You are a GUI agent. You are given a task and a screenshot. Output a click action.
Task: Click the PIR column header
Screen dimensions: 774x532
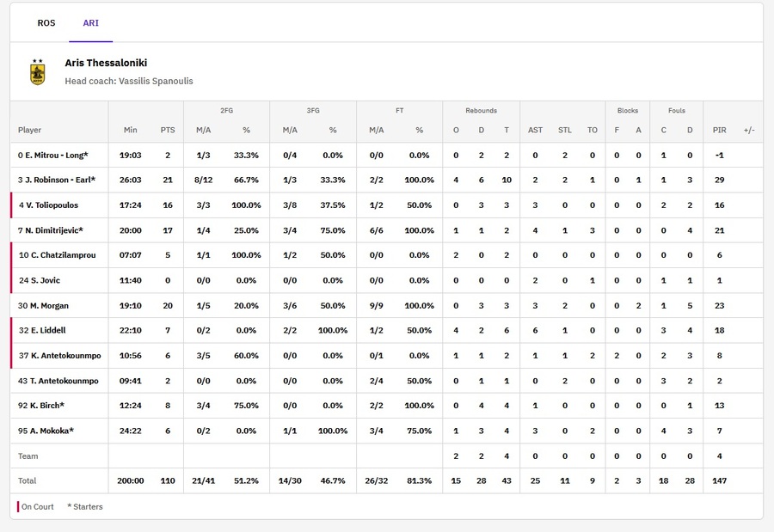pyautogui.click(x=719, y=130)
